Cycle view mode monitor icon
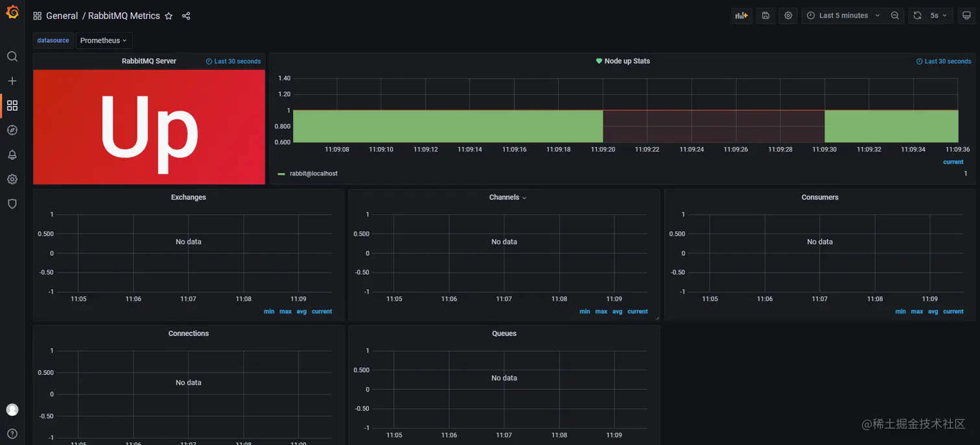 point(966,16)
